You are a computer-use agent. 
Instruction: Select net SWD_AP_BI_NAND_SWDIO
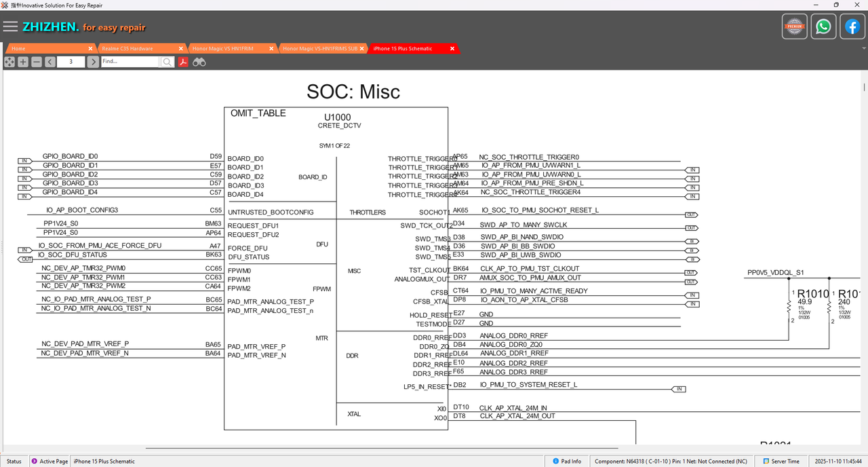pyautogui.click(x=522, y=237)
